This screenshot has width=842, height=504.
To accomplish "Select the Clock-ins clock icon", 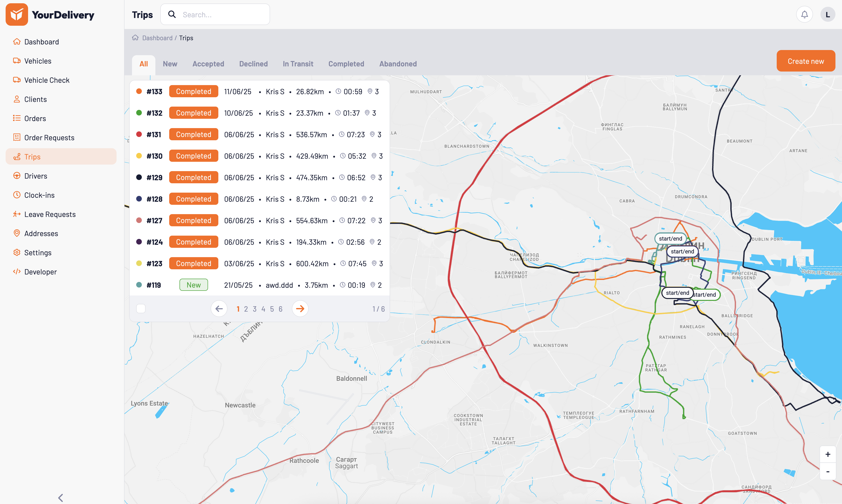I will tap(17, 195).
